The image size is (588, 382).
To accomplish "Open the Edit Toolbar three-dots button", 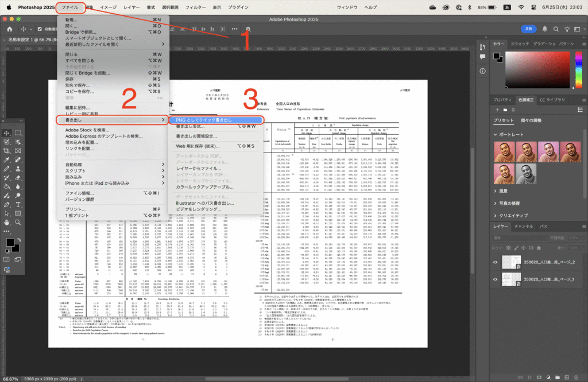I will click(7, 232).
